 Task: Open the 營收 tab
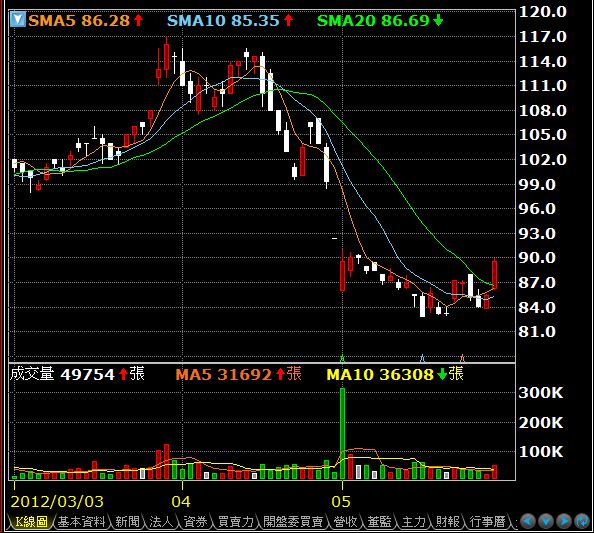point(345,522)
